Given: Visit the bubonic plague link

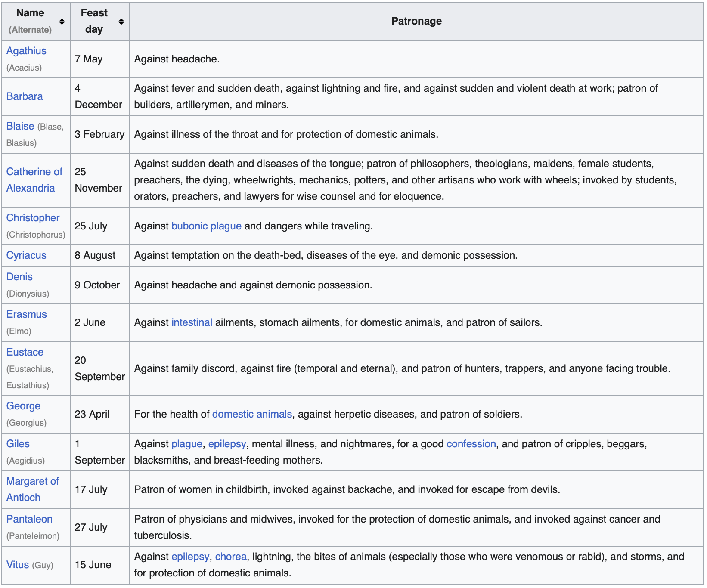Looking at the screenshot, I should click(x=206, y=226).
